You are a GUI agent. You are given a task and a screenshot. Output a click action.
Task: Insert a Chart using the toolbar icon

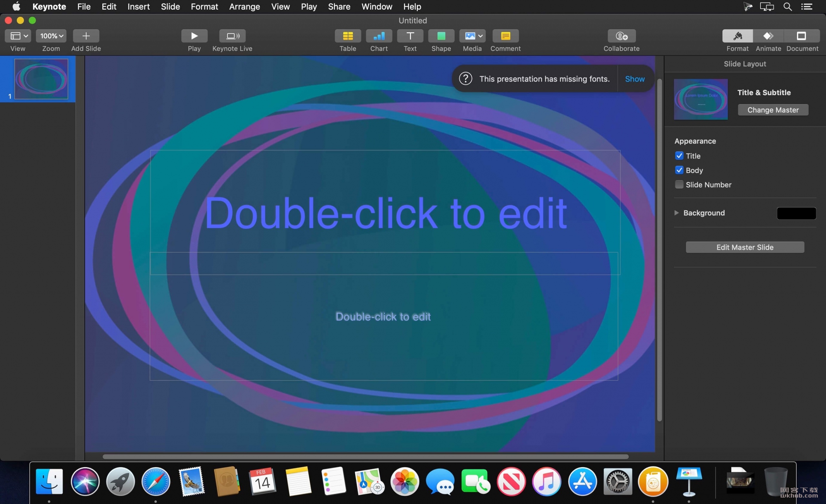coord(379,36)
